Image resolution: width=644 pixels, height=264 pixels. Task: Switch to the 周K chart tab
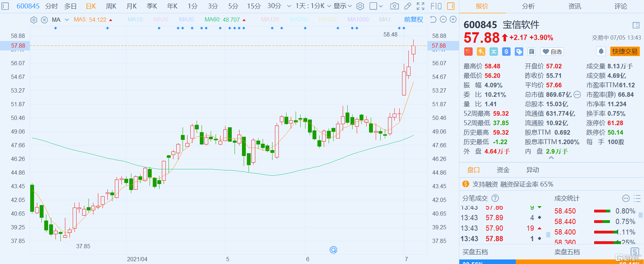[111, 6]
